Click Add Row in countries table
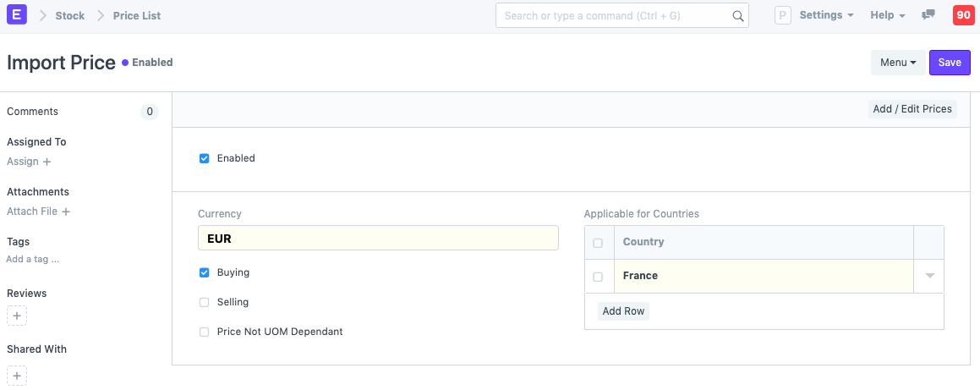 [623, 311]
